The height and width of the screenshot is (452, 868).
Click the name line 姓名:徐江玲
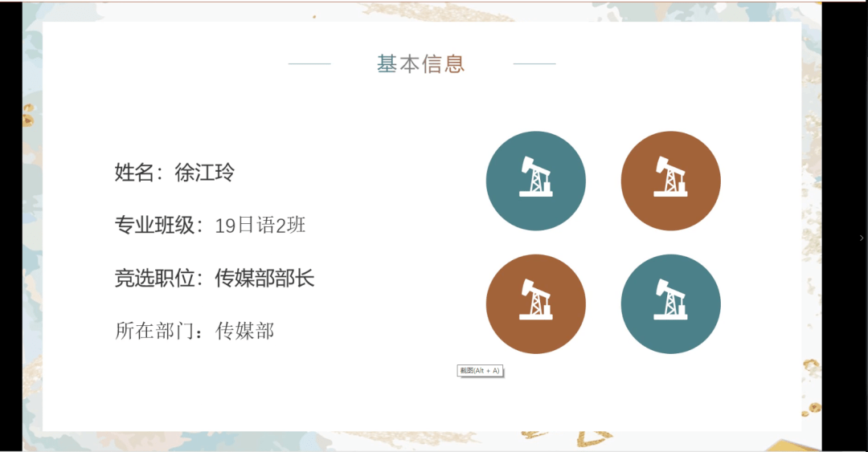tap(174, 173)
